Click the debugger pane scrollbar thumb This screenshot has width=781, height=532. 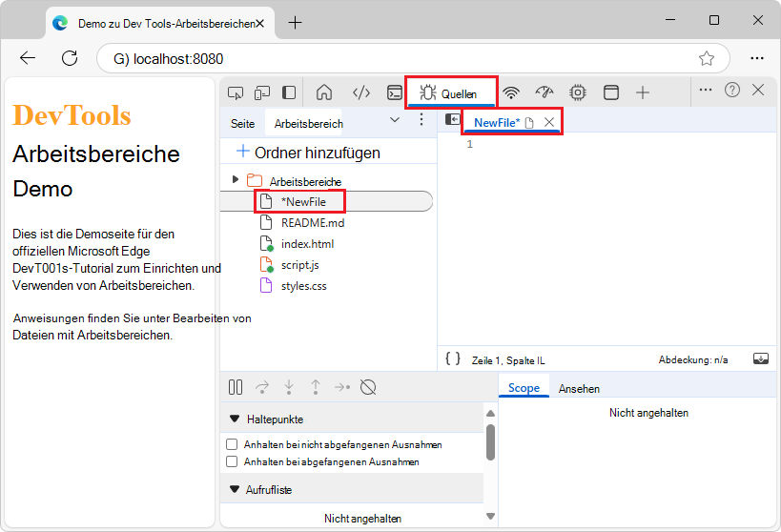pyautogui.click(x=490, y=442)
